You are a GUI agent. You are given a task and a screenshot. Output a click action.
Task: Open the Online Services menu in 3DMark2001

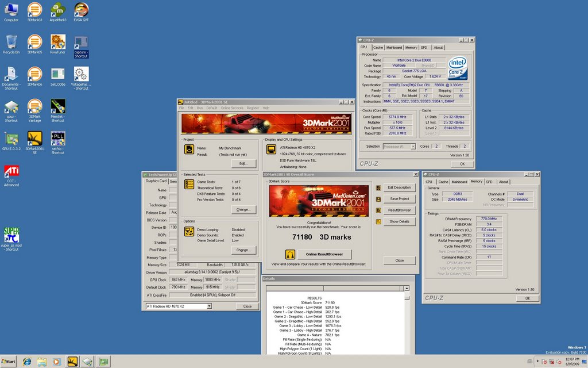click(232, 108)
